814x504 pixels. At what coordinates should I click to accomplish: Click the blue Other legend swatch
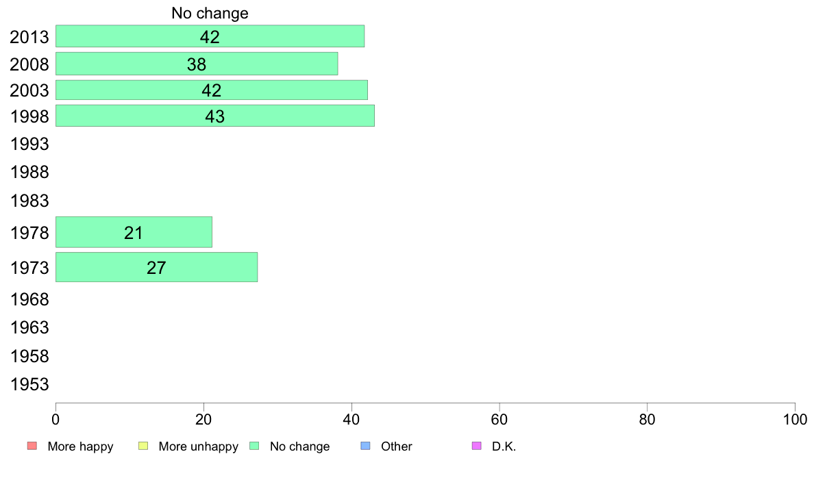(x=365, y=446)
